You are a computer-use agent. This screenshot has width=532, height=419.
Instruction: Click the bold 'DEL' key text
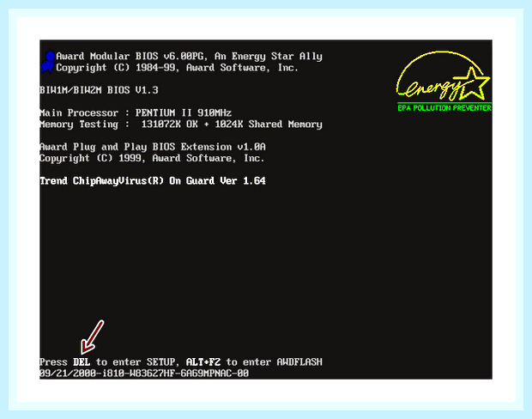point(82,362)
